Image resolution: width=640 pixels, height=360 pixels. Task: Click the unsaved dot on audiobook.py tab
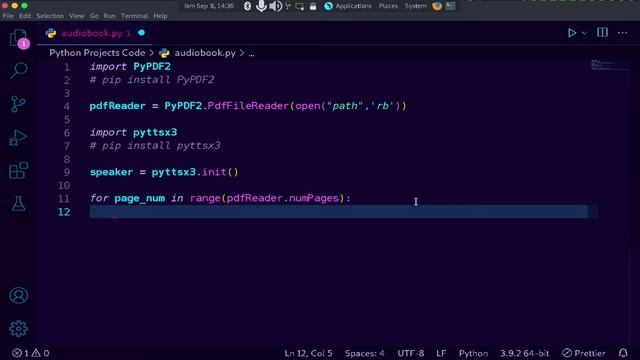click(141, 33)
